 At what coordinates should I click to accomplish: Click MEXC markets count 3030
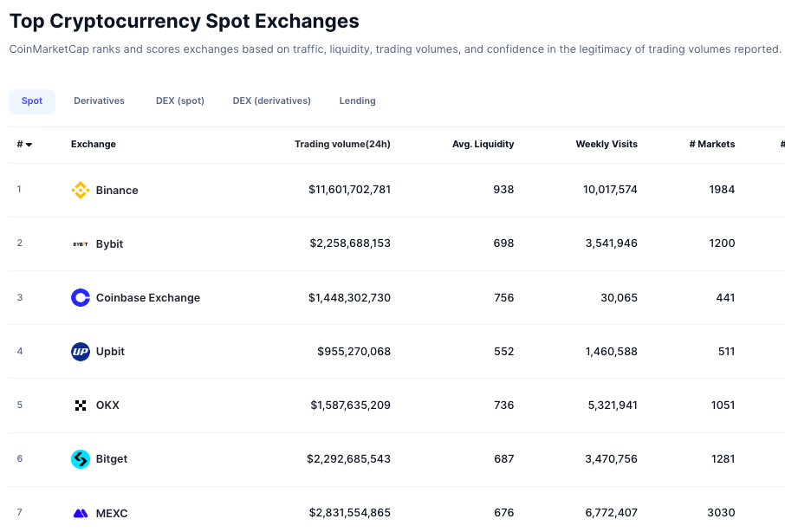pos(721,512)
